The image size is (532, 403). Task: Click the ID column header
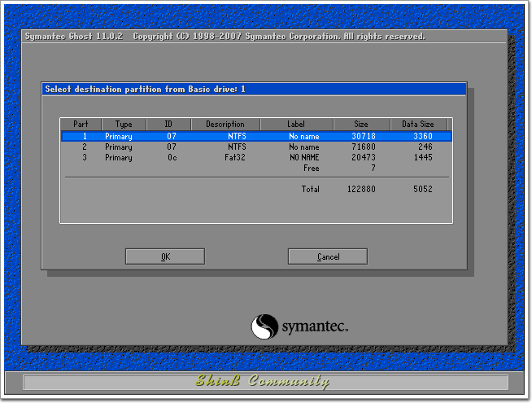[x=168, y=124]
